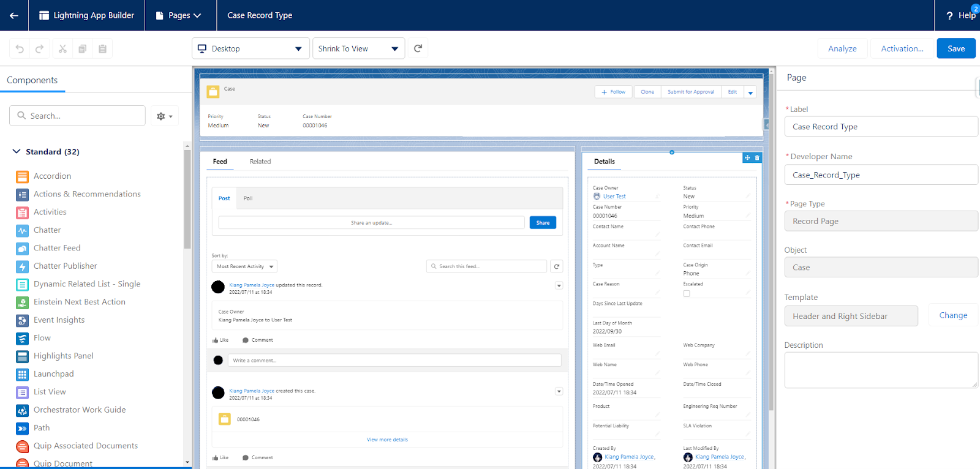This screenshot has height=469, width=980.
Task: Select the List View component icon
Action: 23,392
